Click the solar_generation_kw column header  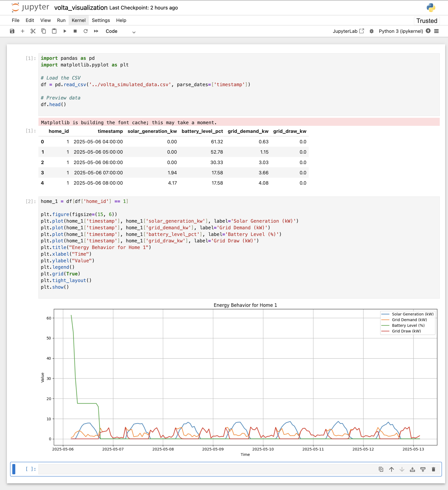tap(152, 131)
